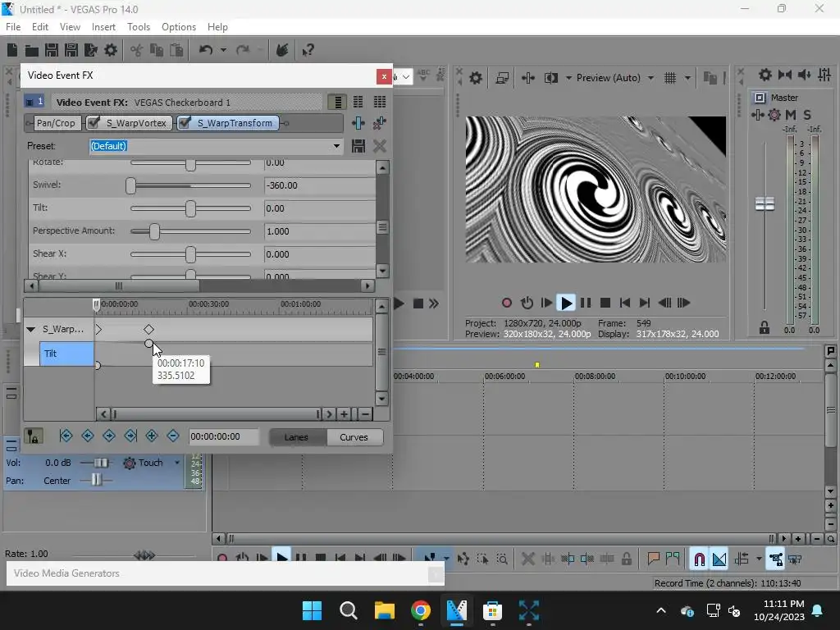Delete the current FX preset
The image size is (840, 630).
(x=379, y=146)
